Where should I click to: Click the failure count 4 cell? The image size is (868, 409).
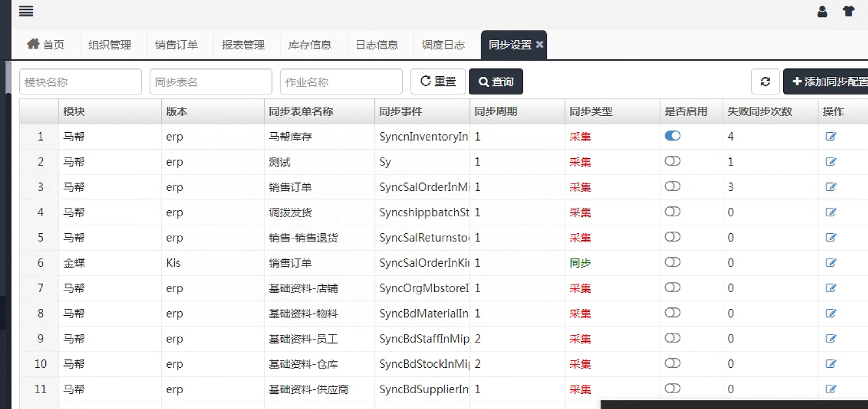point(771,136)
